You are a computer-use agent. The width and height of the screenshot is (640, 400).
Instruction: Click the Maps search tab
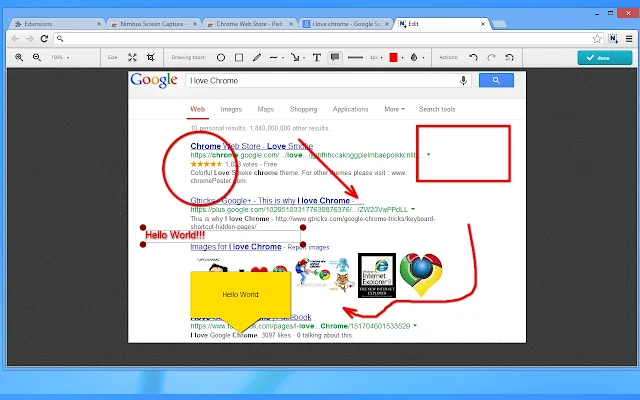pos(265,109)
